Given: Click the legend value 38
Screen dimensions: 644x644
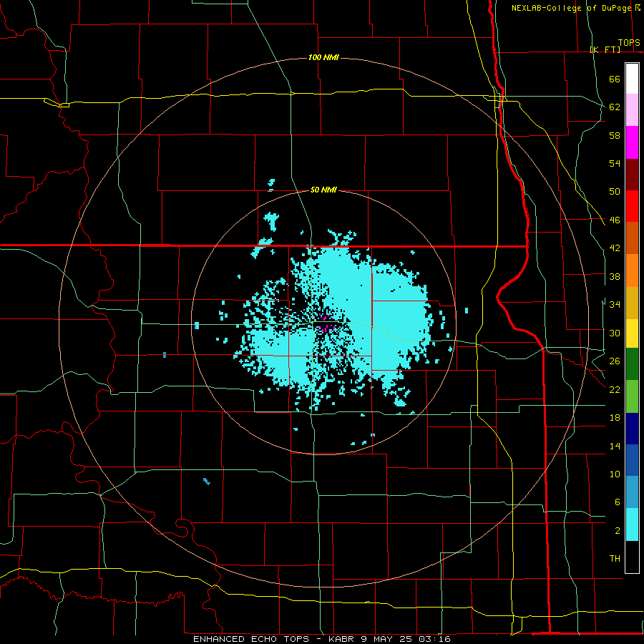Looking at the screenshot, I should coord(615,276).
